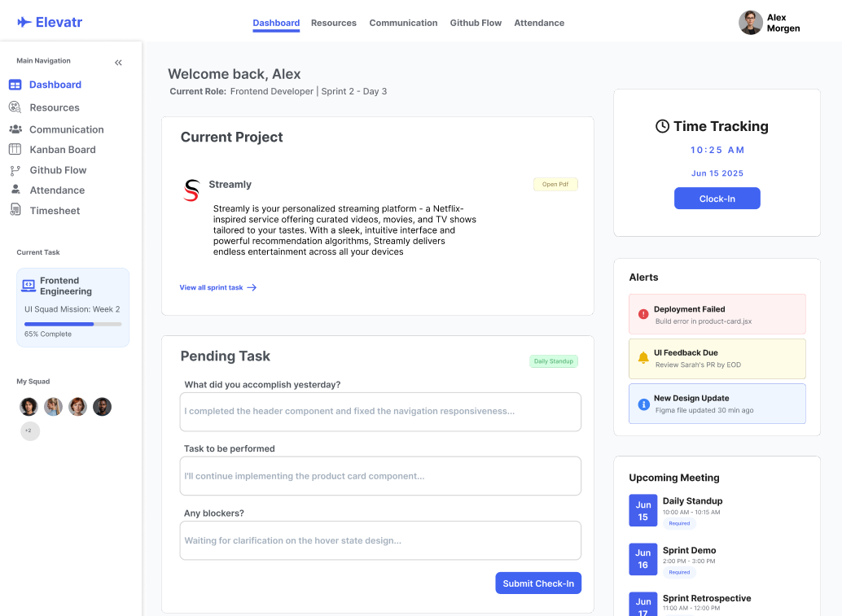Click the Daily Standup tag badge
This screenshot has height=616, width=842.
554,361
